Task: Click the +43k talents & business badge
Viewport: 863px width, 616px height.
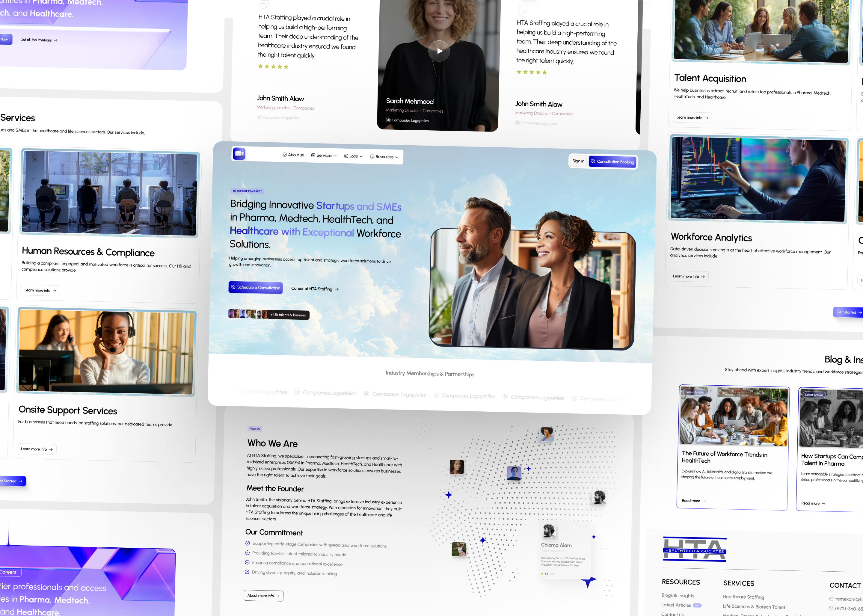Action: (288, 315)
